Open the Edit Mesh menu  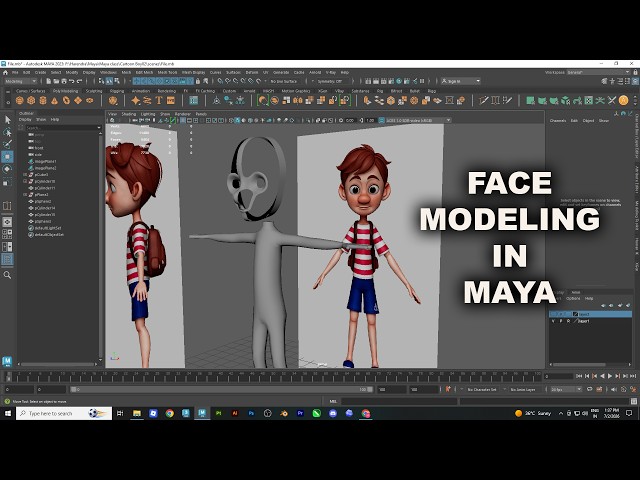pyautogui.click(x=144, y=73)
